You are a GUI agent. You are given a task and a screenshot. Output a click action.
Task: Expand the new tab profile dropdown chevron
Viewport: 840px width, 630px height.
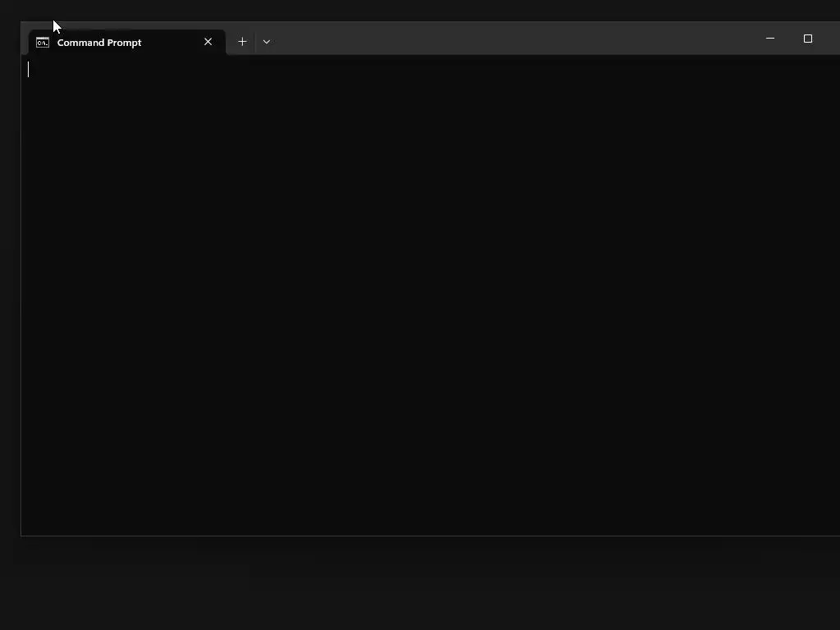coord(267,42)
